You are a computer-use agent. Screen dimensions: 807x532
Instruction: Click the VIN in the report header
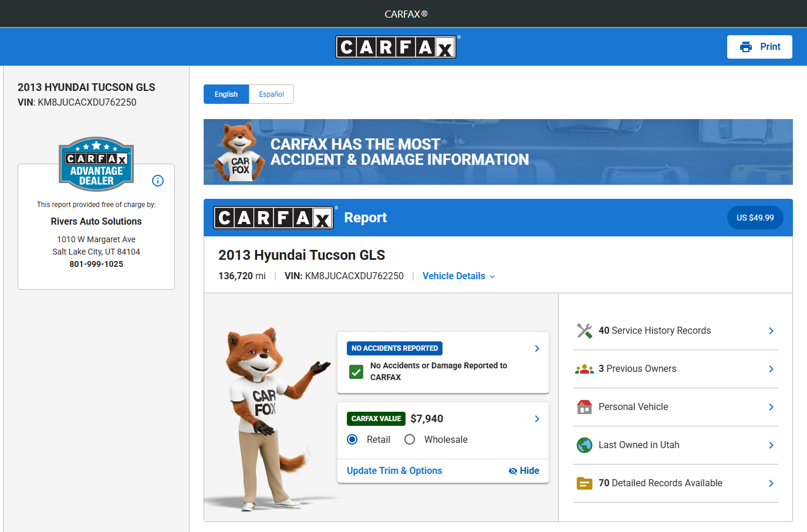coord(344,276)
